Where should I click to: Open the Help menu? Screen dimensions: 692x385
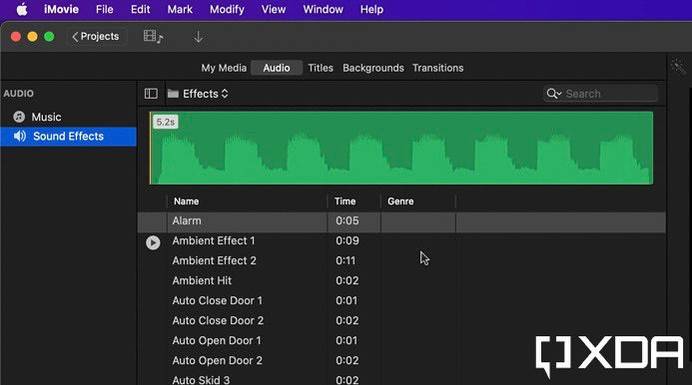tap(372, 9)
